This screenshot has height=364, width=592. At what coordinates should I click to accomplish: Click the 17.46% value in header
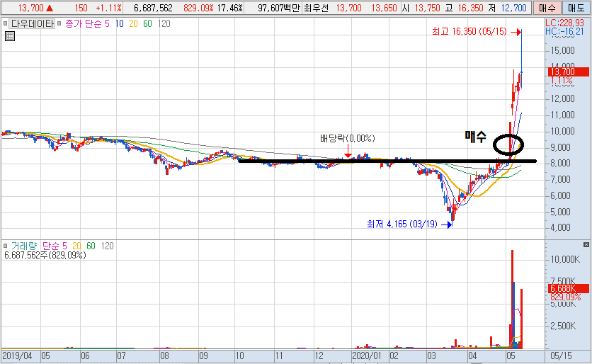click(230, 8)
